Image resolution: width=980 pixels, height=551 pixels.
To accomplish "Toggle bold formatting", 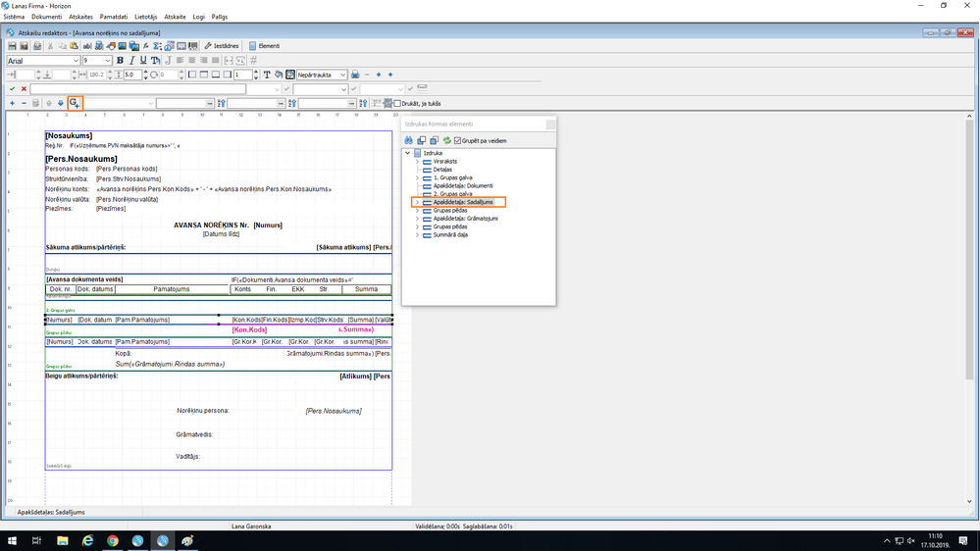I will [120, 61].
